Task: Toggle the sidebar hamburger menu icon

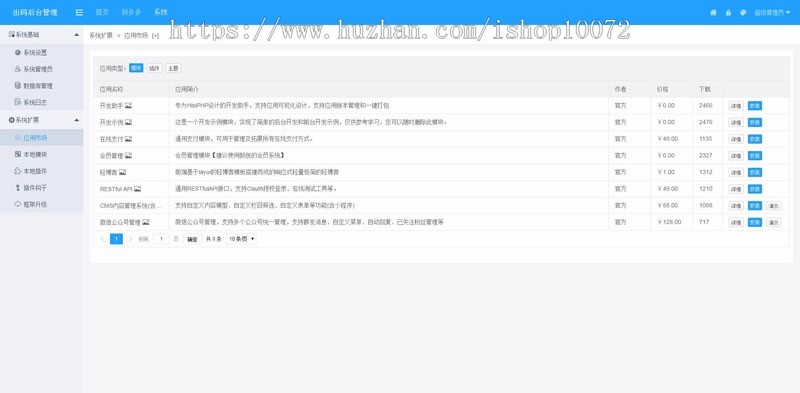Action: pyautogui.click(x=79, y=12)
